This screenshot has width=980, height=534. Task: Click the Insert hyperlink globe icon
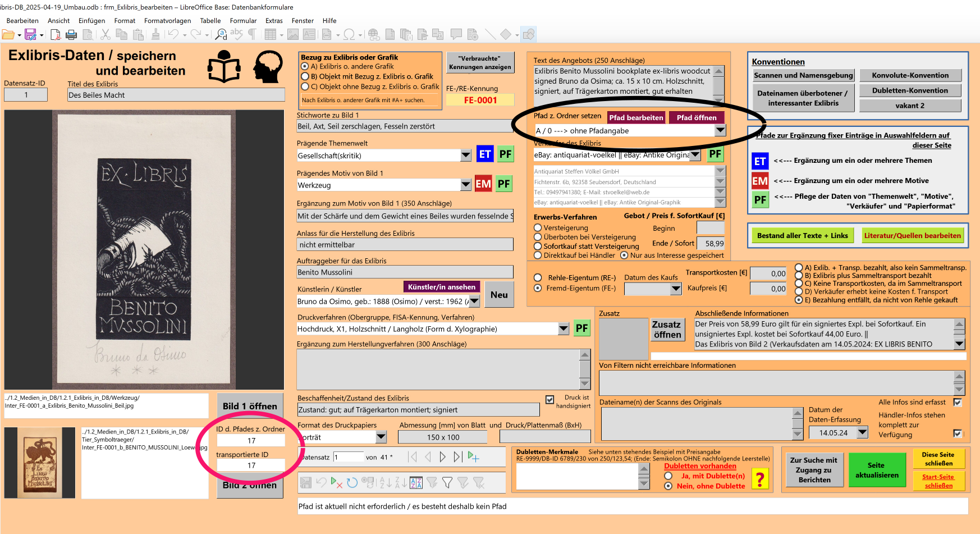pos(374,35)
